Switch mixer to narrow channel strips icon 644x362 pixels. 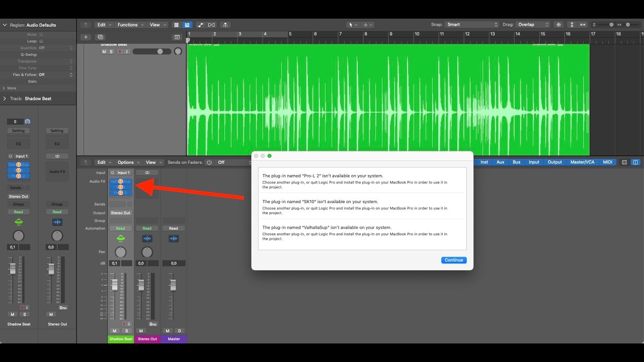point(624,162)
